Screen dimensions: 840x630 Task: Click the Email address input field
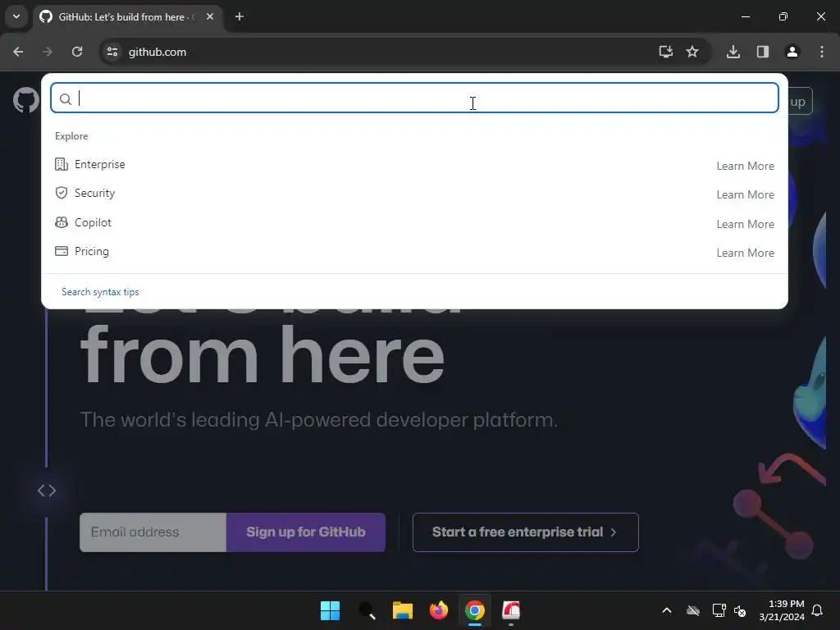click(x=153, y=532)
